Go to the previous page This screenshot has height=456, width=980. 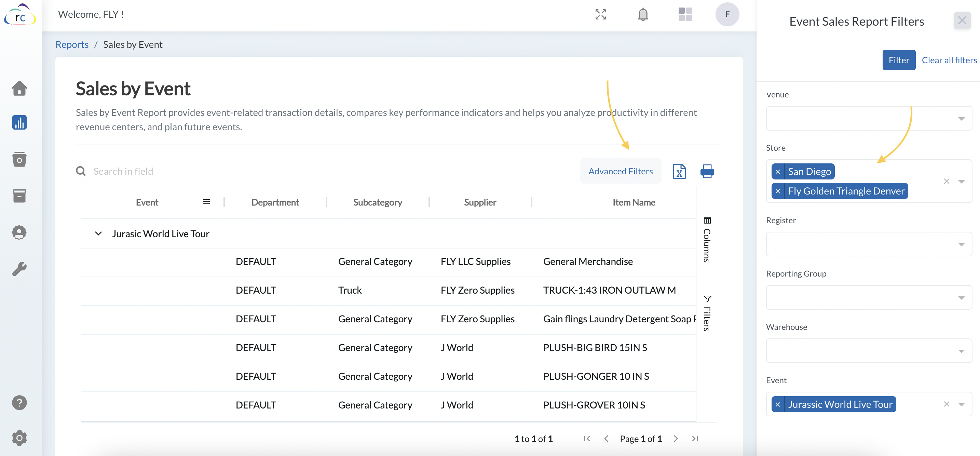[x=607, y=439]
